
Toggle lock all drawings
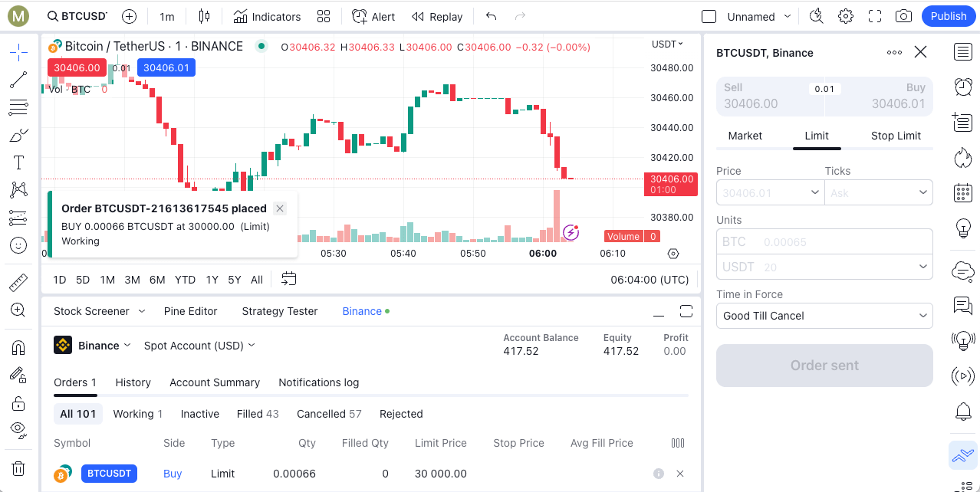click(x=18, y=402)
